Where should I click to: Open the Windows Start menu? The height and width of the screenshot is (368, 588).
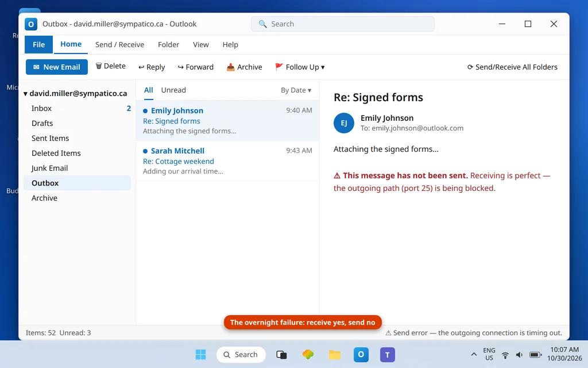(200, 354)
